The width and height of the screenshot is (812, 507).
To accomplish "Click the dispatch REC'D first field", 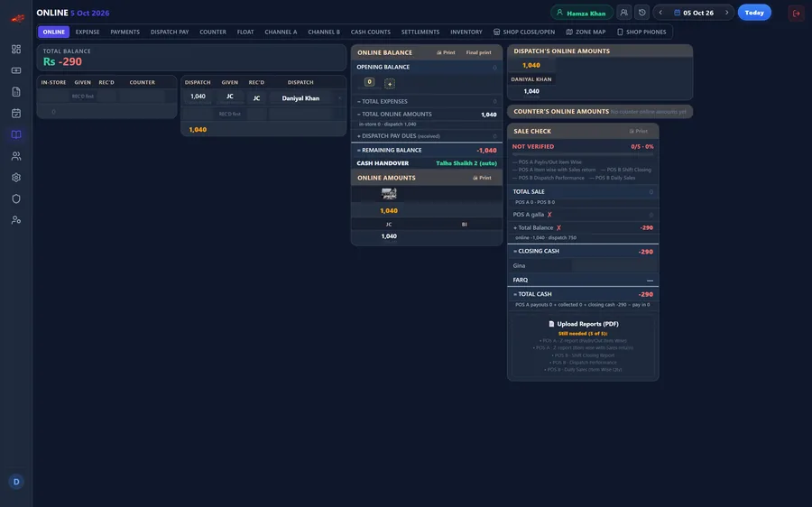I will [x=229, y=114].
